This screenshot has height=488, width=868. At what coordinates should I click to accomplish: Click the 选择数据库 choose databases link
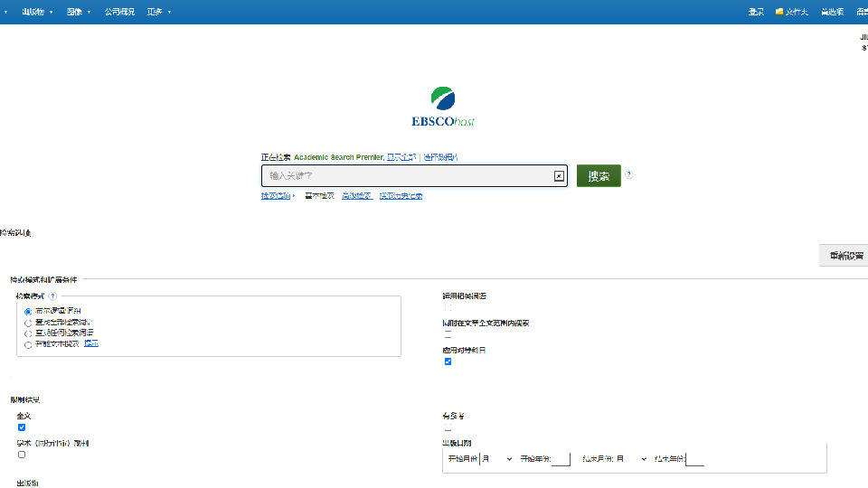440,157
